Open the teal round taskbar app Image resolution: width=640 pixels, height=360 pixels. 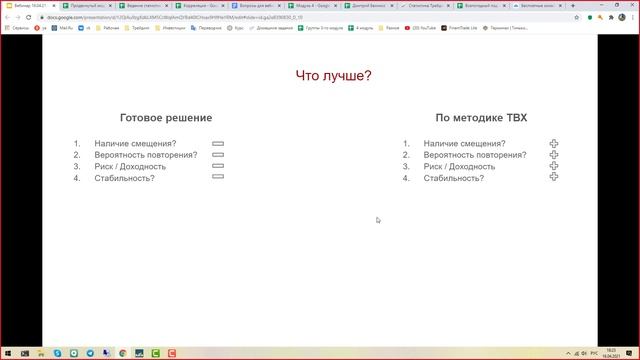coord(74,353)
